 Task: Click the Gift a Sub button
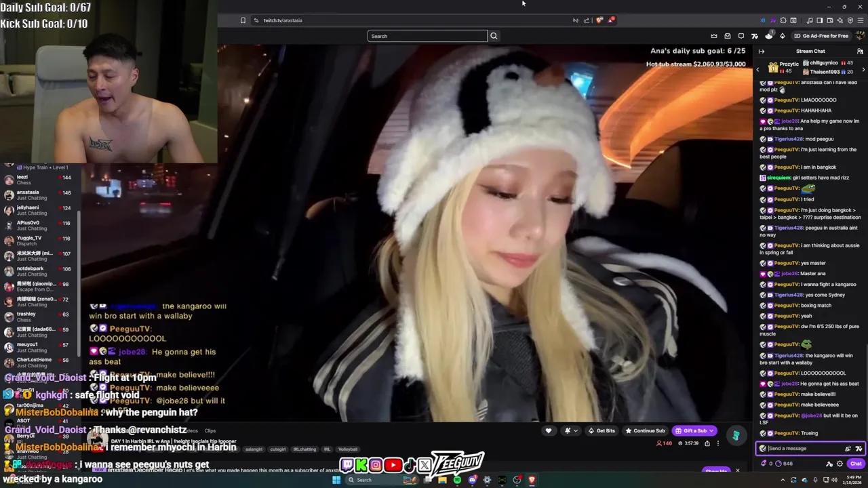[x=695, y=430]
